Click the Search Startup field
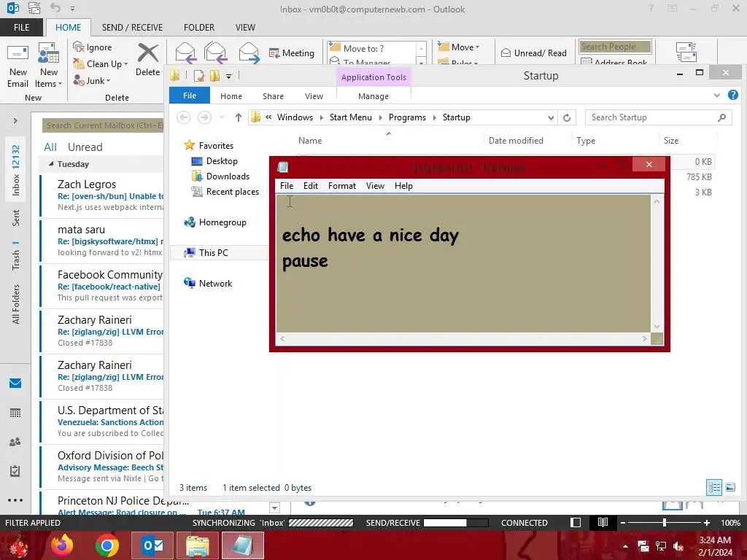This screenshot has width=747, height=560. [659, 117]
